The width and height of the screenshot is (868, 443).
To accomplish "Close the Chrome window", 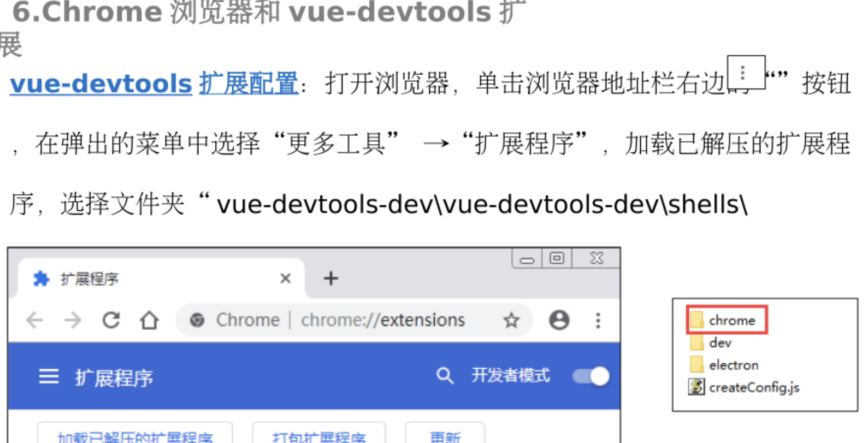I will (x=597, y=258).
